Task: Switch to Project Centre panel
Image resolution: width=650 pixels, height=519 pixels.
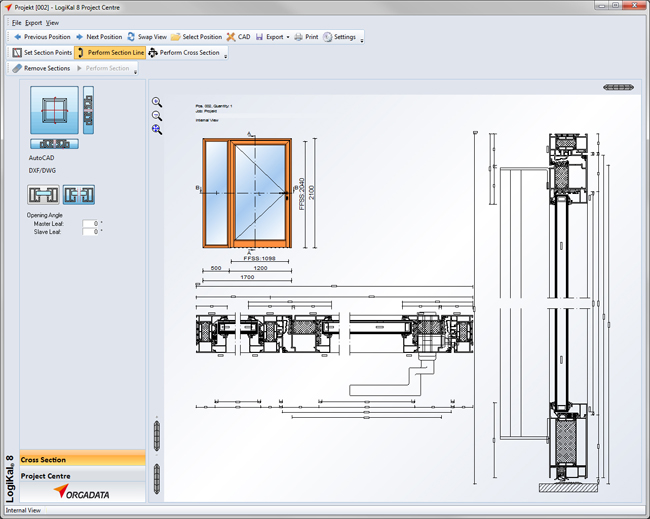Action: point(82,476)
